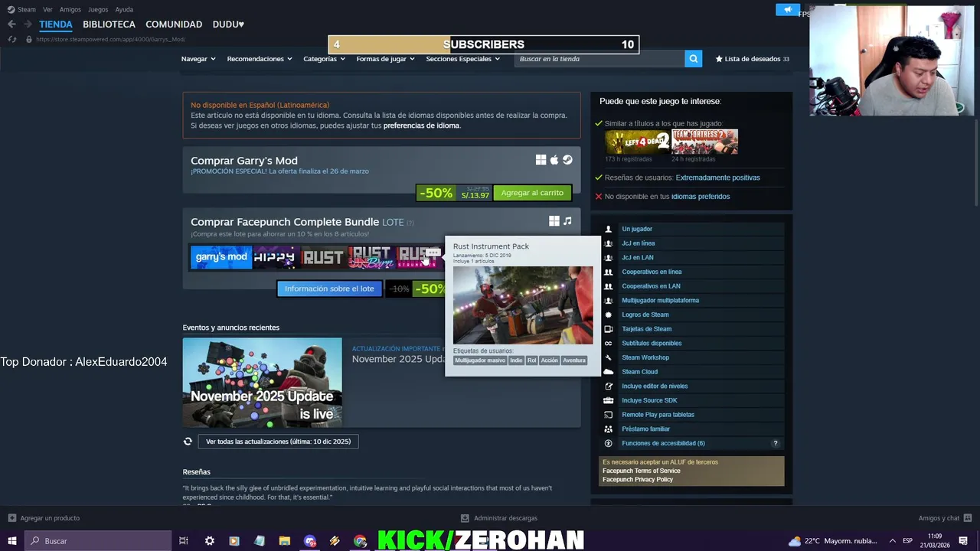Open the Windows Start menu

(x=11, y=541)
